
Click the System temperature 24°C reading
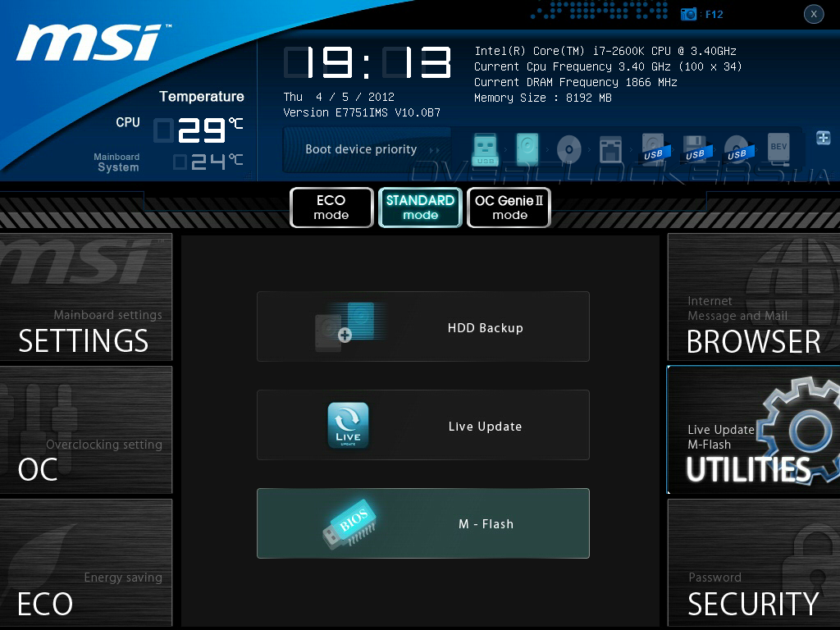(208, 162)
